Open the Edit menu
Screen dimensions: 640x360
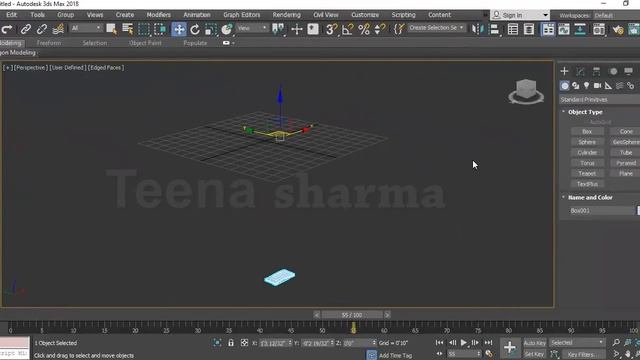(x=11, y=15)
